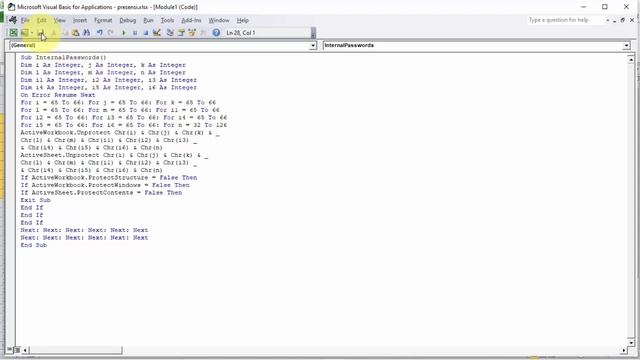Viewport: 640px width, 360px height.
Task: Click the blue Help question mark icon
Action: click(x=216, y=33)
